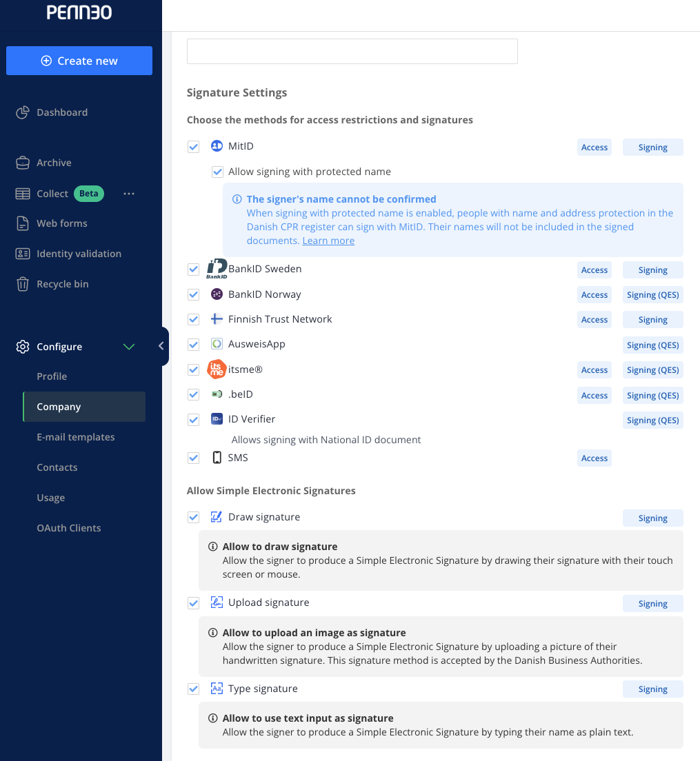Click the Web forms document icon
Screen dimensions: 700x761
(22, 223)
